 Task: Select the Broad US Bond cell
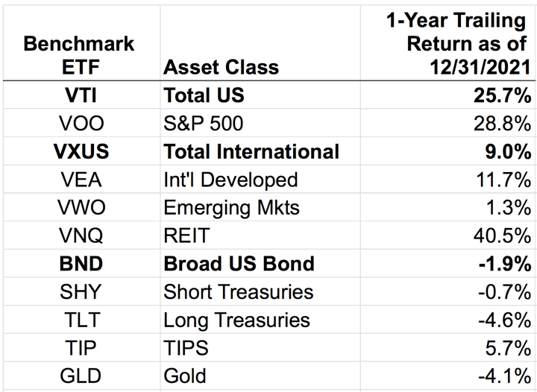pos(239,263)
